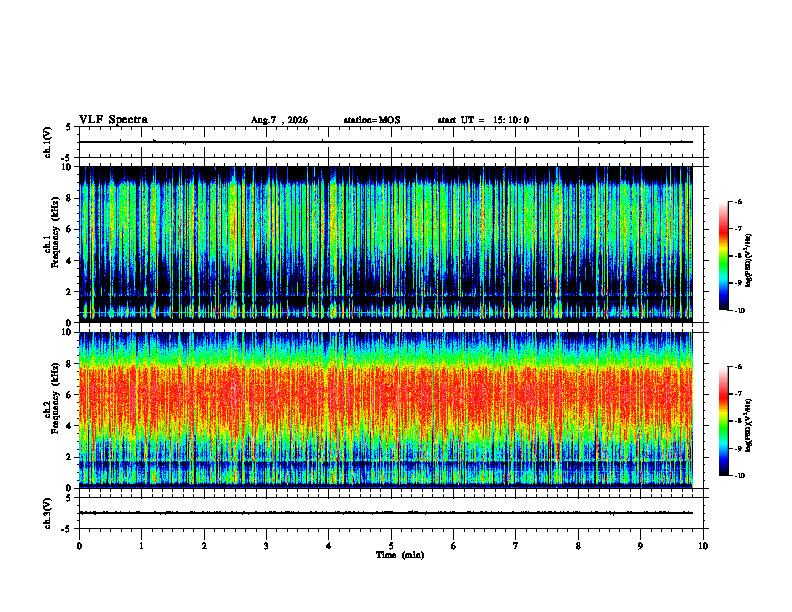Viewport: 792px width, 612px height.
Task: Click the ch.1 spectrogram plot area
Action: tap(385, 244)
